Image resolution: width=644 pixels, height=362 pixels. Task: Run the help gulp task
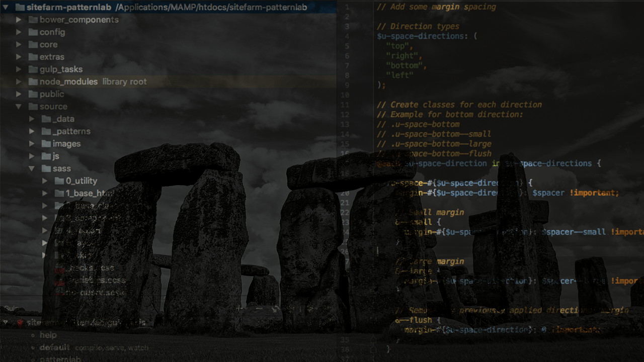48,335
